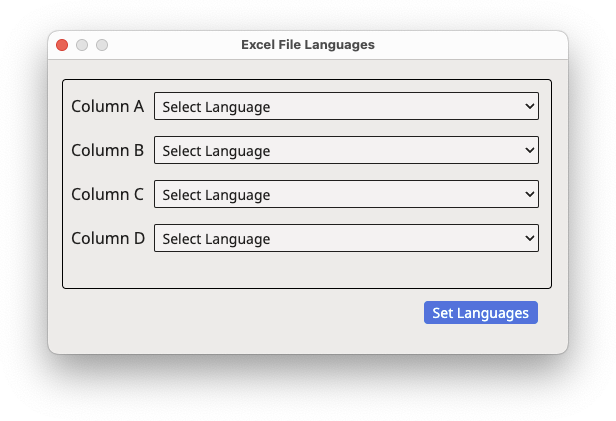Select the Column A label text
Image resolution: width=616 pixels, height=421 pixels.
[107, 106]
